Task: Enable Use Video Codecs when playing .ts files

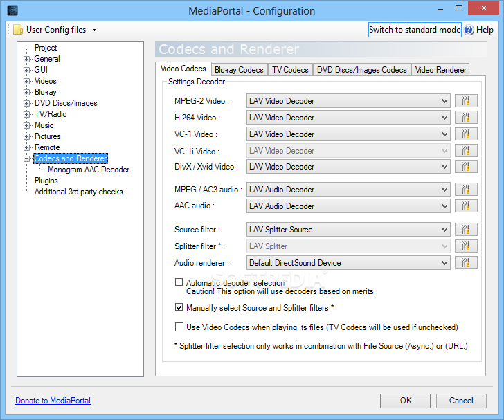Action: pyautogui.click(x=179, y=327)
